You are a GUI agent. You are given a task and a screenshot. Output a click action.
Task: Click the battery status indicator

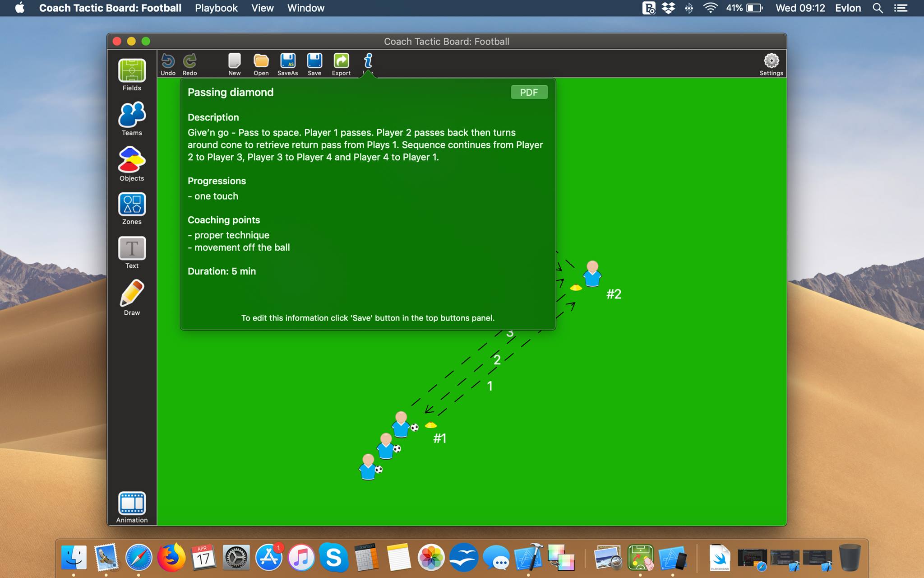tap(744, 8)
